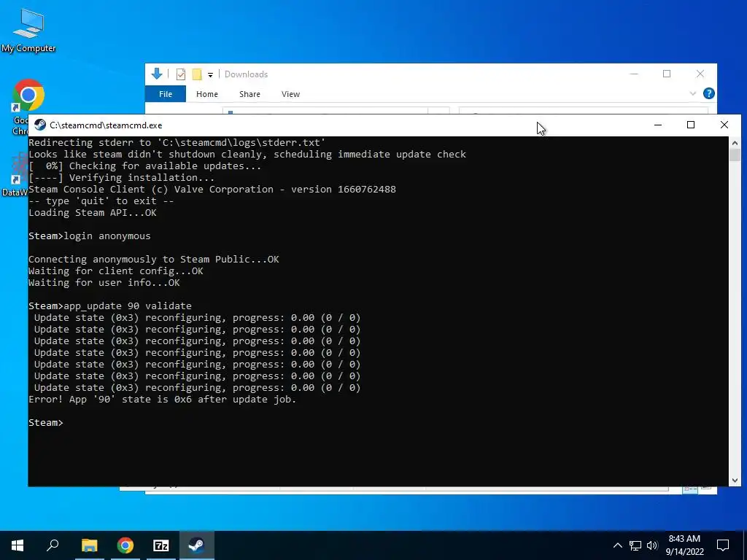747x560 pixels.
Task: Click the console scrollbar down arrow
Action: 735,481
